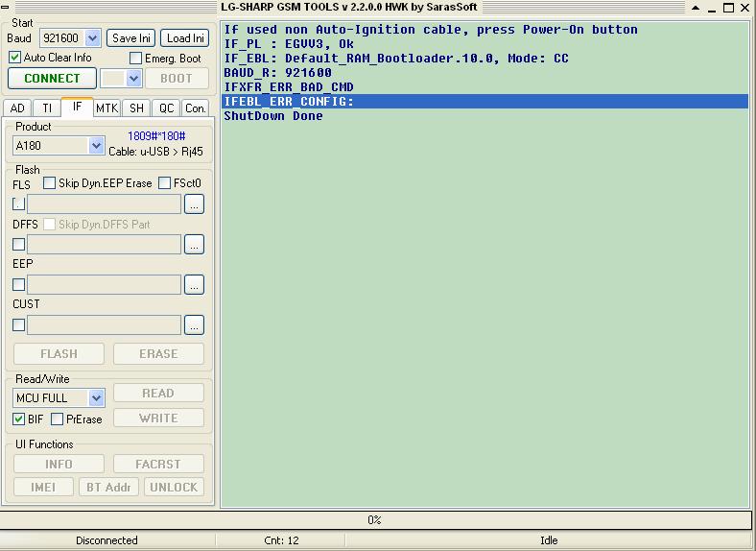Image resolution: width=756 pixels, height=551 pixels.
Task: Click the CUST file path field
Action: pos(105,325)
